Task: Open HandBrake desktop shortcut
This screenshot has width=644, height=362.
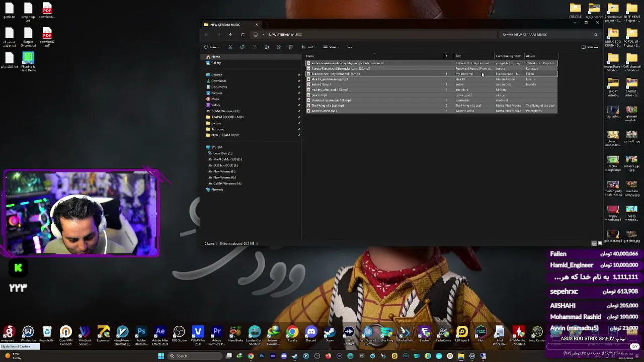Action: click(x=235, y=334)
